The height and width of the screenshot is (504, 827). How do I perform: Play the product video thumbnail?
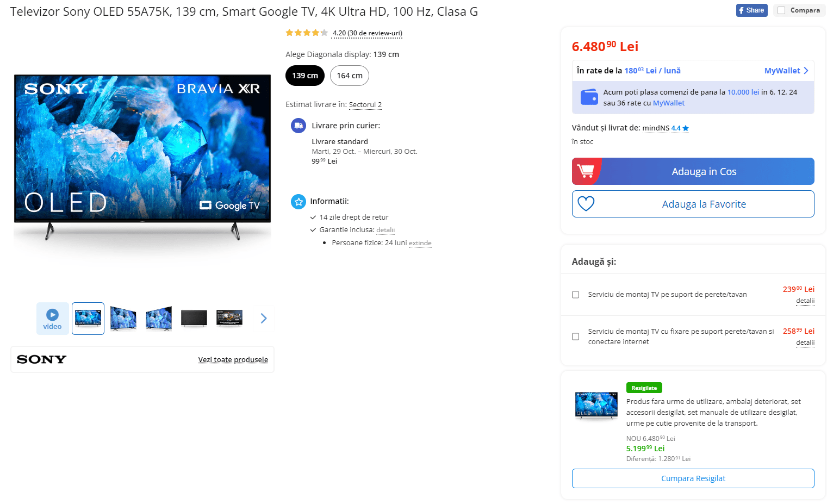click(52, 319)
